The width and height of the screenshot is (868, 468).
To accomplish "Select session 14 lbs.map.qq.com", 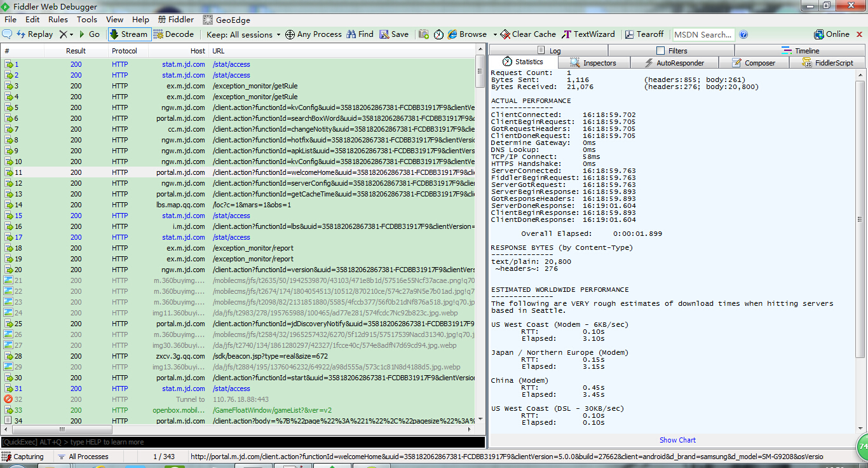I will pyautogui.click(x=238, y=205).
